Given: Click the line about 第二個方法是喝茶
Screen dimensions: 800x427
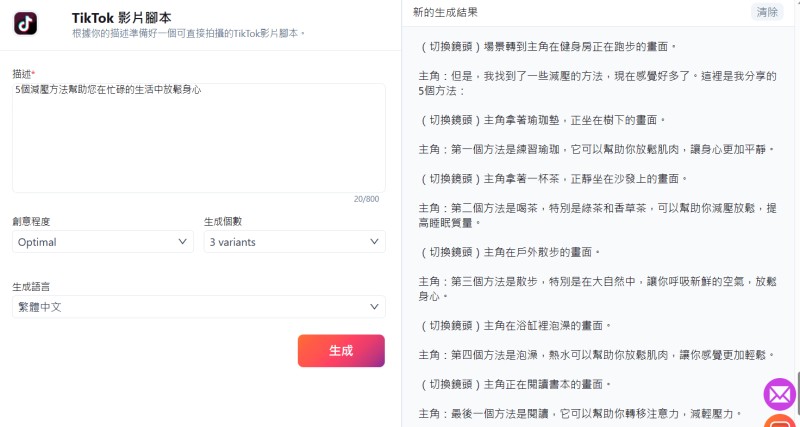Looking at the screenshot, I should tap(597, 215).
